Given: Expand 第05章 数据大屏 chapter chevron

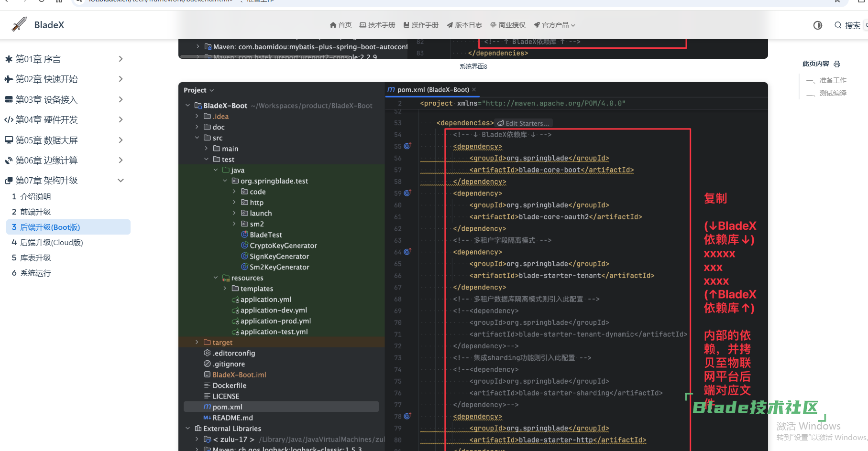Looking at the screenshot, I should (x=121, y=140).
